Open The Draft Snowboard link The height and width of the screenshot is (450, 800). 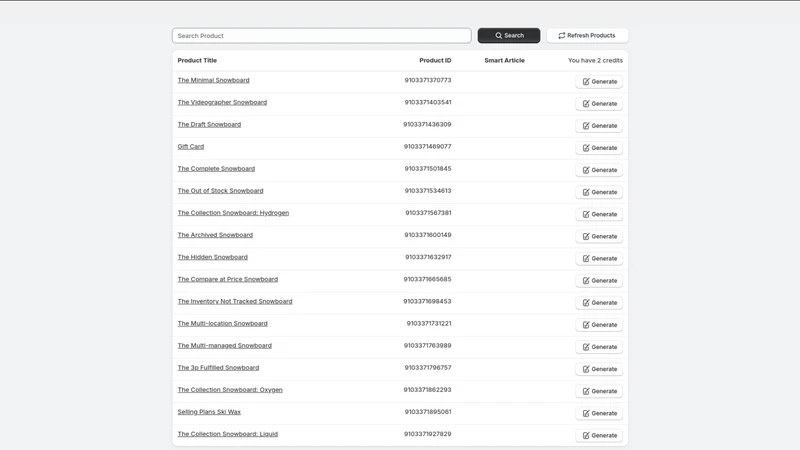(209, 124)
